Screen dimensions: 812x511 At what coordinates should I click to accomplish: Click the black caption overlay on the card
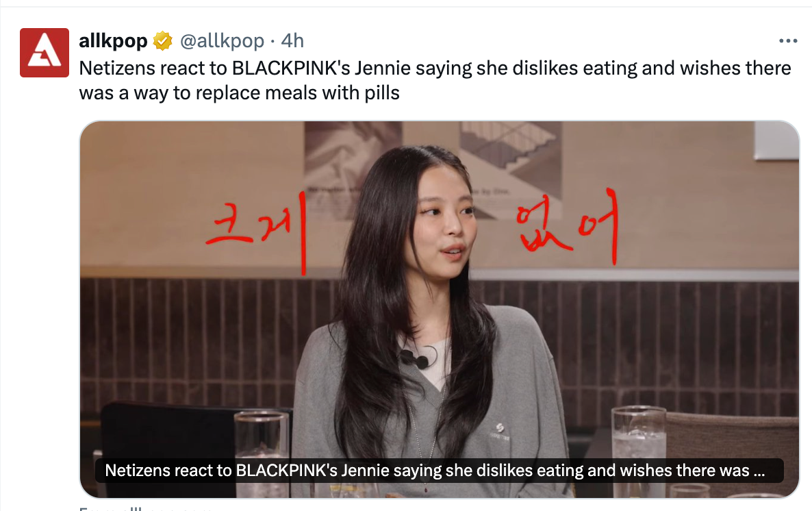[439, 471]
